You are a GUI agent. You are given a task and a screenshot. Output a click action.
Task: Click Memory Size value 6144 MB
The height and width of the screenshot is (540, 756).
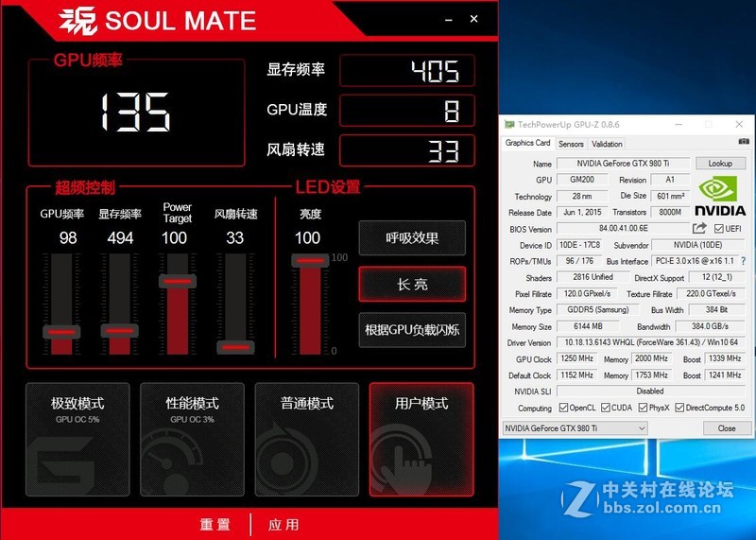tap(588, 326)
